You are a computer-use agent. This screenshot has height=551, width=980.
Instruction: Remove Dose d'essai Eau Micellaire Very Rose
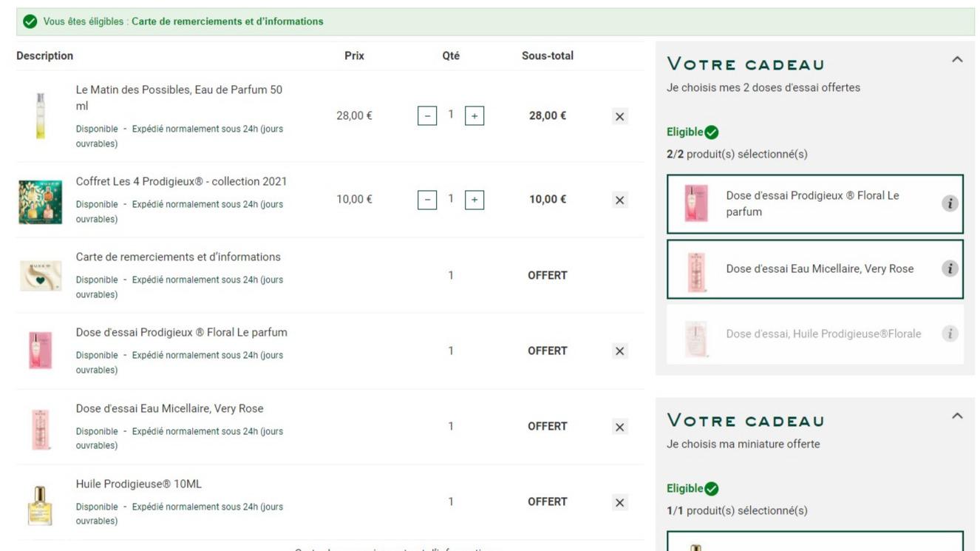click(x=620, y=427)
